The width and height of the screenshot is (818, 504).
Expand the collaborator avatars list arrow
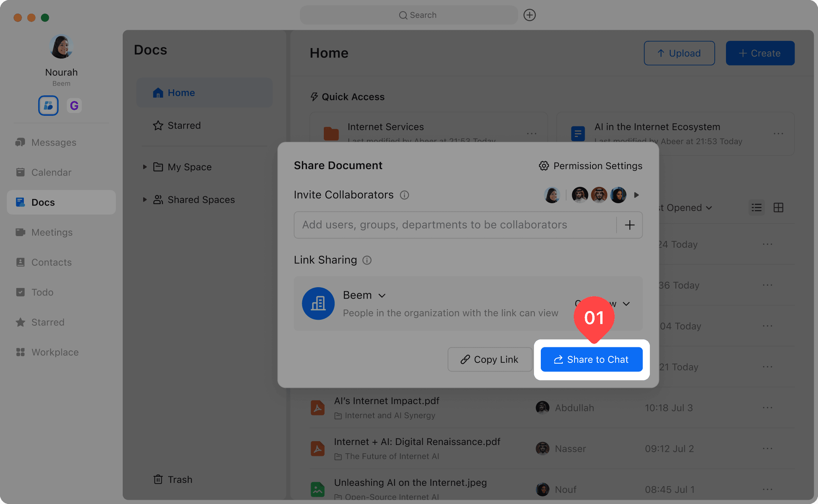point(637,195)
